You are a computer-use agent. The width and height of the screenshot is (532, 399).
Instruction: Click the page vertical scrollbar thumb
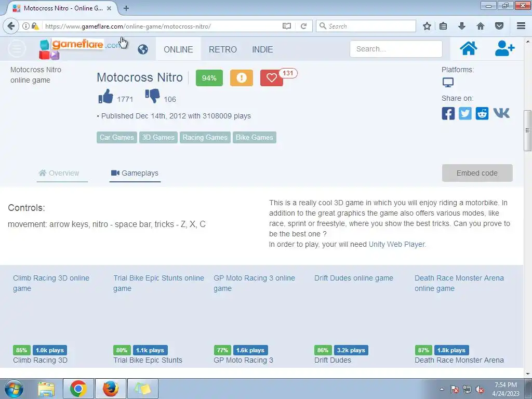click(x=527, y=130)
